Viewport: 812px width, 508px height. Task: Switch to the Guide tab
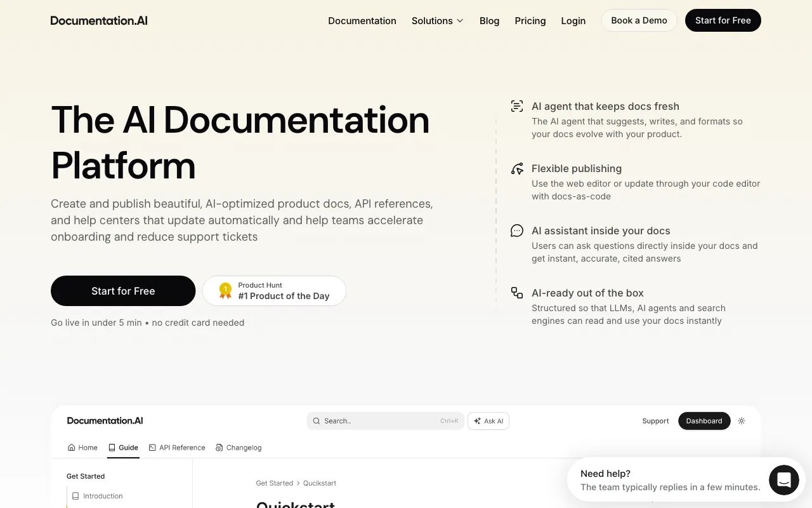(123, 448)
